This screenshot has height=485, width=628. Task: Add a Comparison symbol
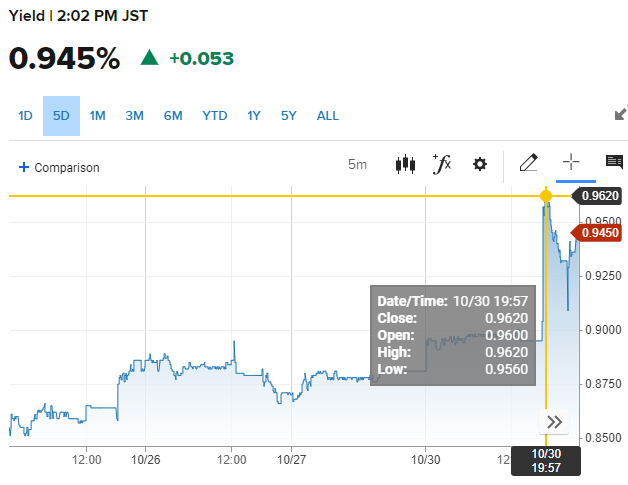59,167
